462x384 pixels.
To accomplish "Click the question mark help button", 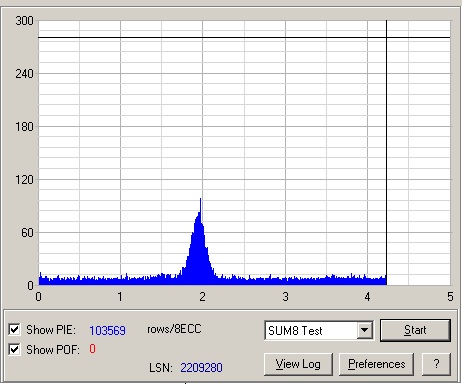I will pos(436,364).
